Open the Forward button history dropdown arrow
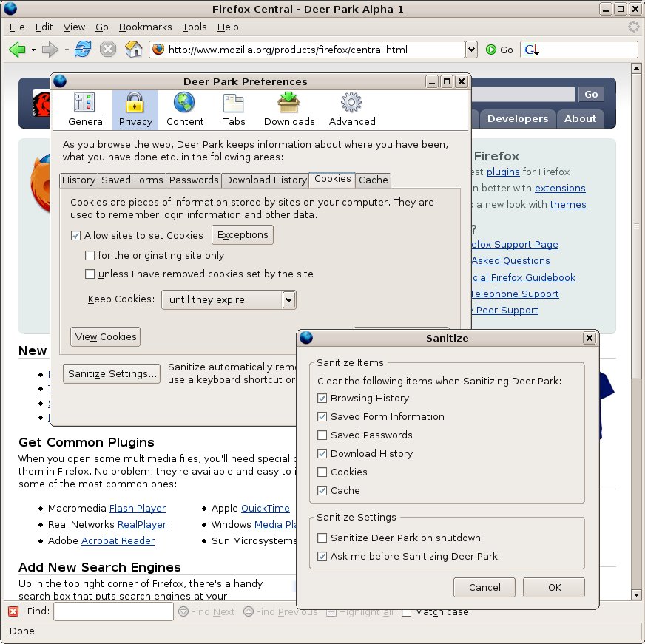The image size is (645, 644). click(x=67, y=50)
